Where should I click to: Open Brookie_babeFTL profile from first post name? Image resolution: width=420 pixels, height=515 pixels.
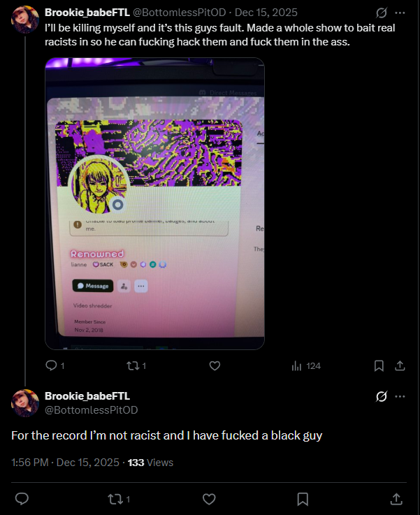point(87,13)
